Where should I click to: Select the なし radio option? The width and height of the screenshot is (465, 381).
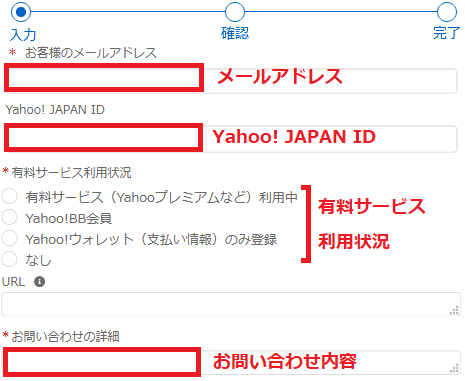9,259
